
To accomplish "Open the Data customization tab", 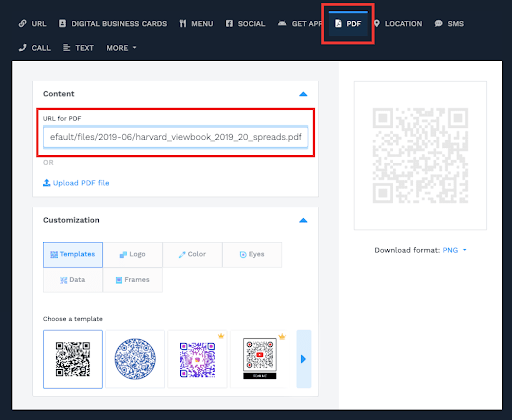I will pos(73,280).
